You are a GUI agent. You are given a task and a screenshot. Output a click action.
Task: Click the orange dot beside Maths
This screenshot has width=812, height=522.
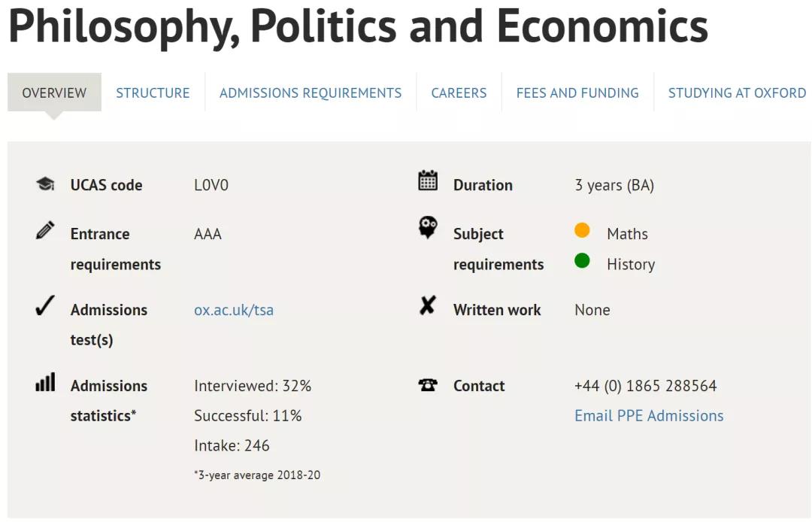tap(582, 230)
